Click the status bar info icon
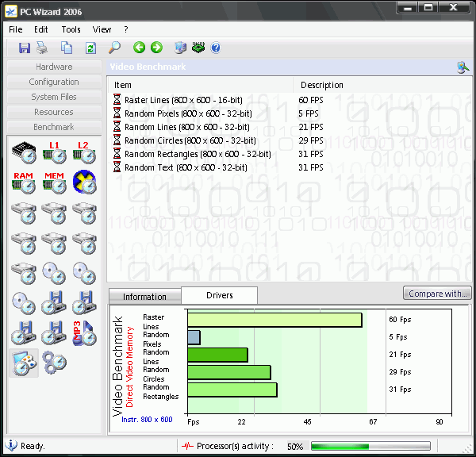Screen dimensions: 476x457 (11, 445)
